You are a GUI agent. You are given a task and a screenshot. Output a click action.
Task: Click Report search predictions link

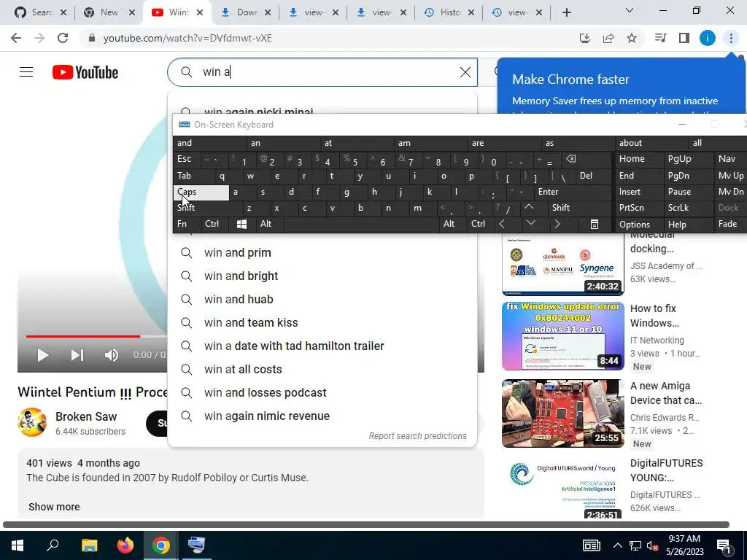[417, 436]
